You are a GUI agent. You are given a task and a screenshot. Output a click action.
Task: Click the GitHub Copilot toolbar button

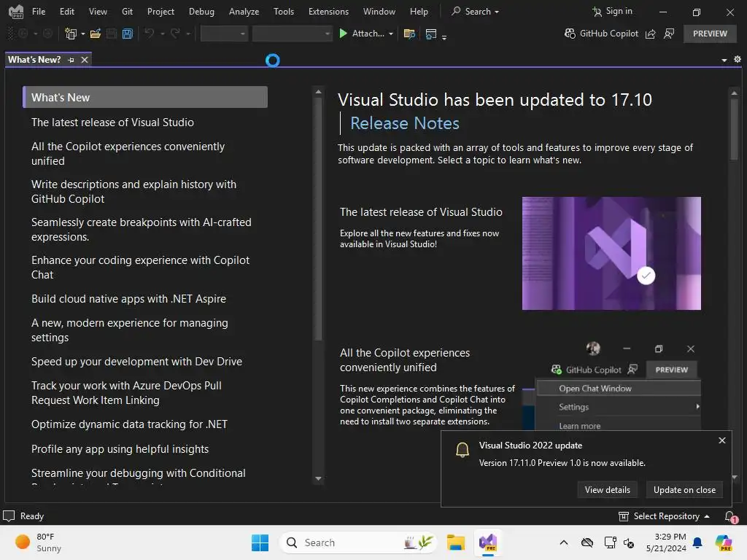click(x=601, y=34)
